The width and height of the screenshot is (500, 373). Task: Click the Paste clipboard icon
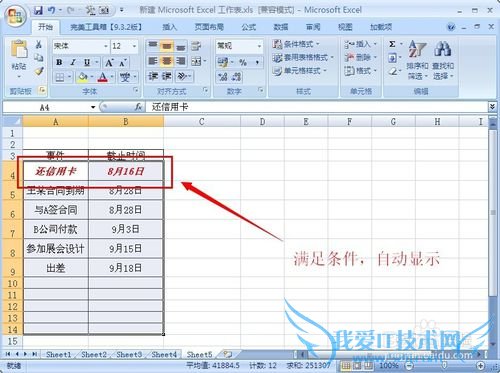coord(19,49)
